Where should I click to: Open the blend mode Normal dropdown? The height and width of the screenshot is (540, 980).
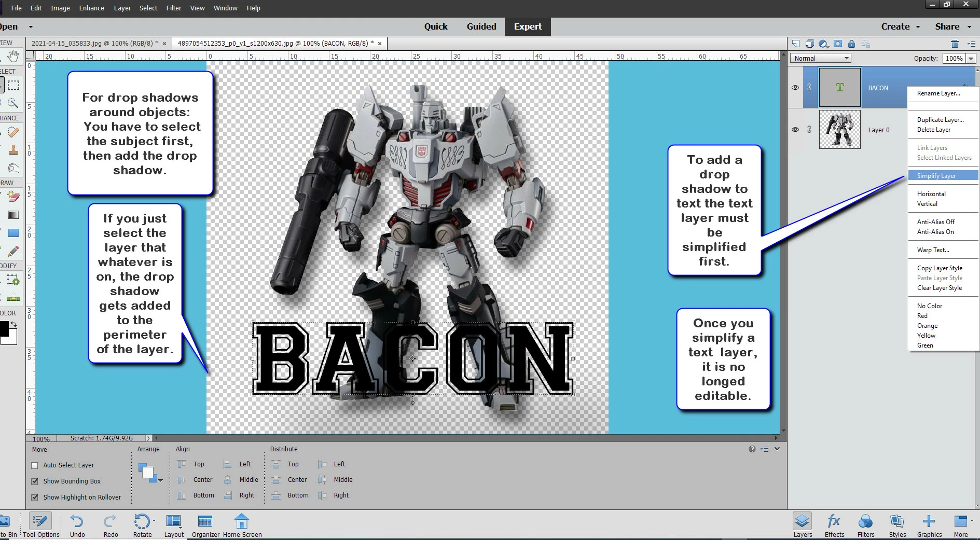[x=821, y=59]
